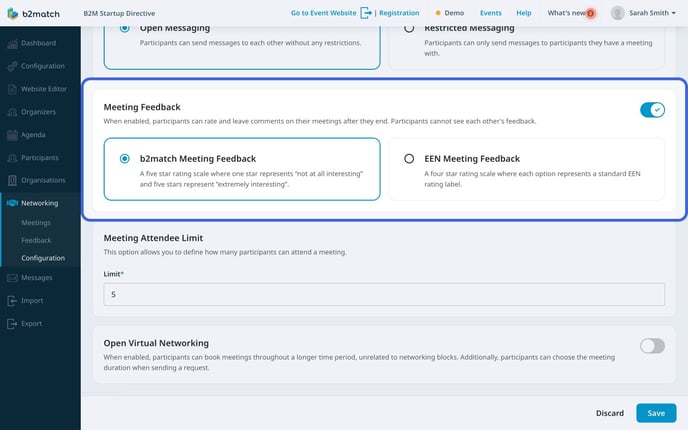Open the Meetings submenu item under Networking

click(x=36, y=223)
